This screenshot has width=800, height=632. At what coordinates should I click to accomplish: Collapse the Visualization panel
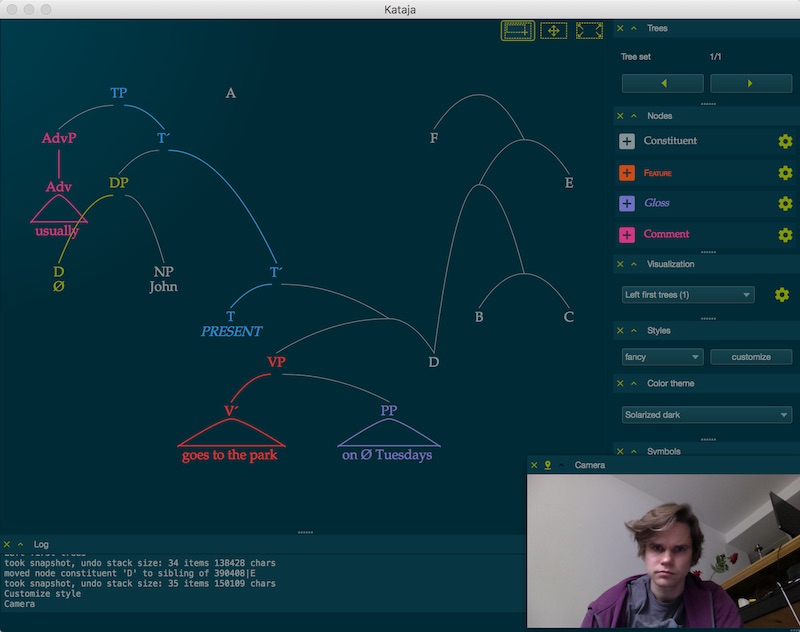[634, 264]
